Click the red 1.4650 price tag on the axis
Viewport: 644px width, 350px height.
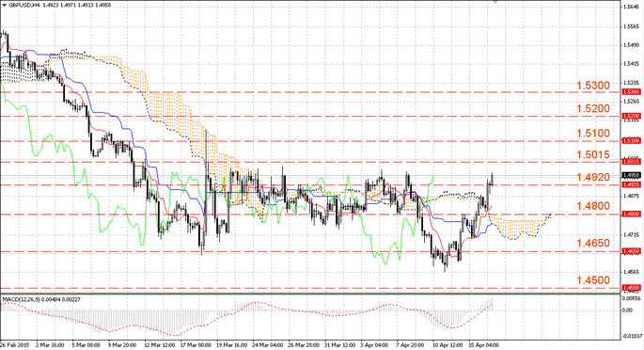pos(631,251)
